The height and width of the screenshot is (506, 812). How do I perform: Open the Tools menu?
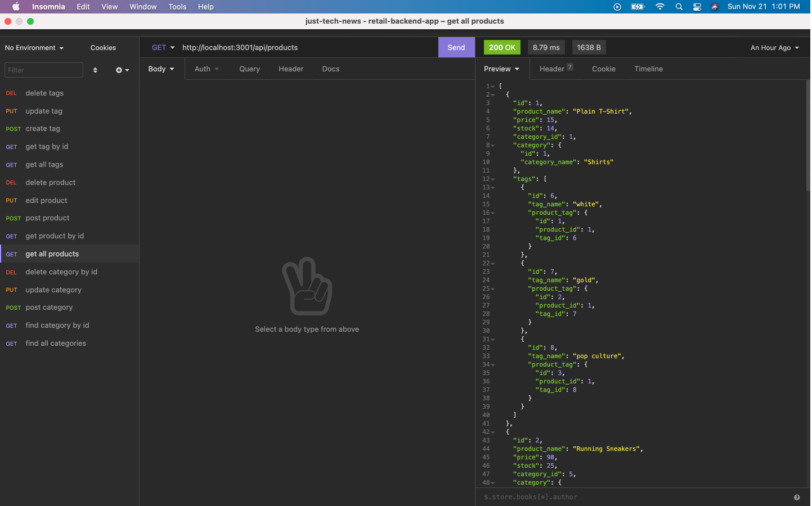pos(177,7)
